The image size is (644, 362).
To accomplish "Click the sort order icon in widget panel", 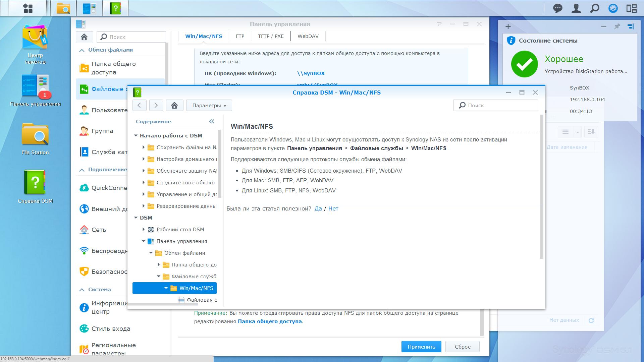I will click(591, 132).
